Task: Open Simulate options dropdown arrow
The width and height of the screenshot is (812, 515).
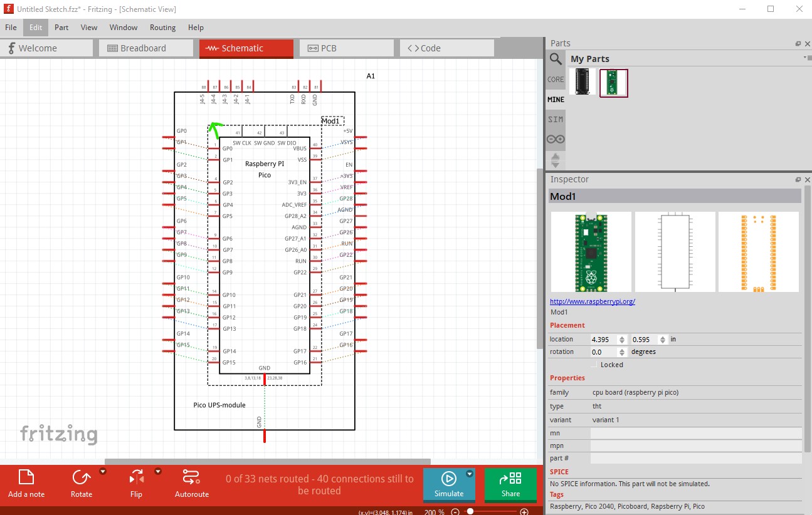Action: click(470, 474)
